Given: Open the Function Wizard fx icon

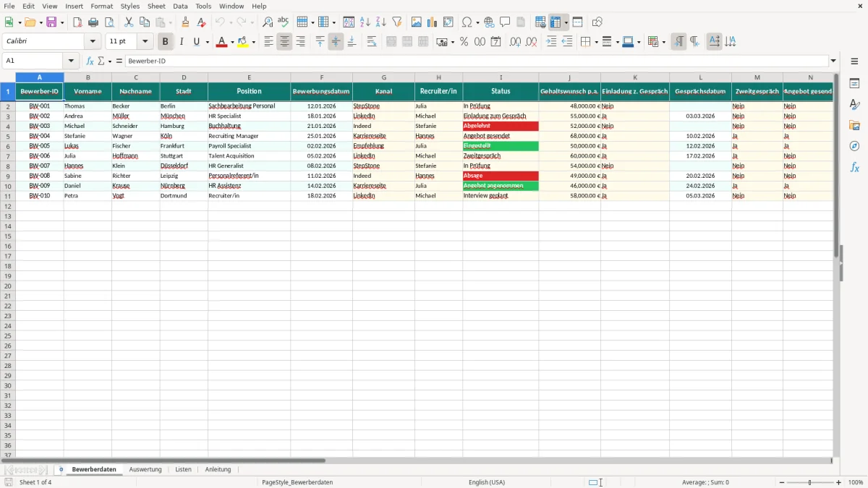Looking at the screenshot, I should [x=90, y=61].
